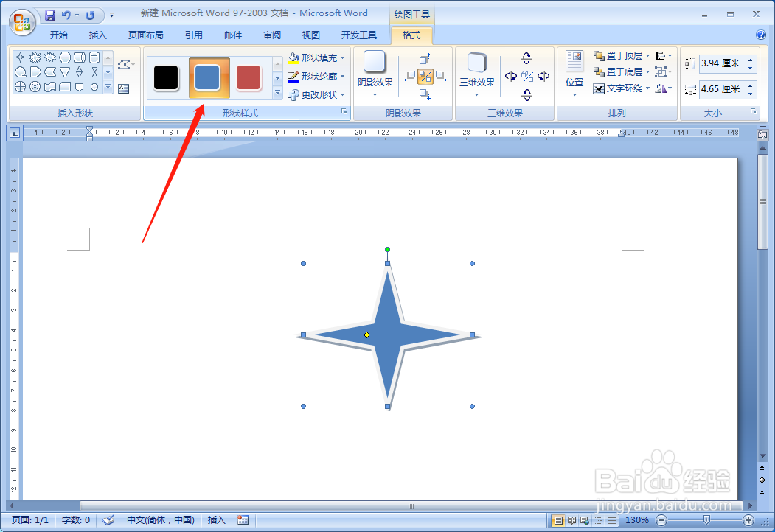Redo the last action
775x532 pixels.
[90, 15]
